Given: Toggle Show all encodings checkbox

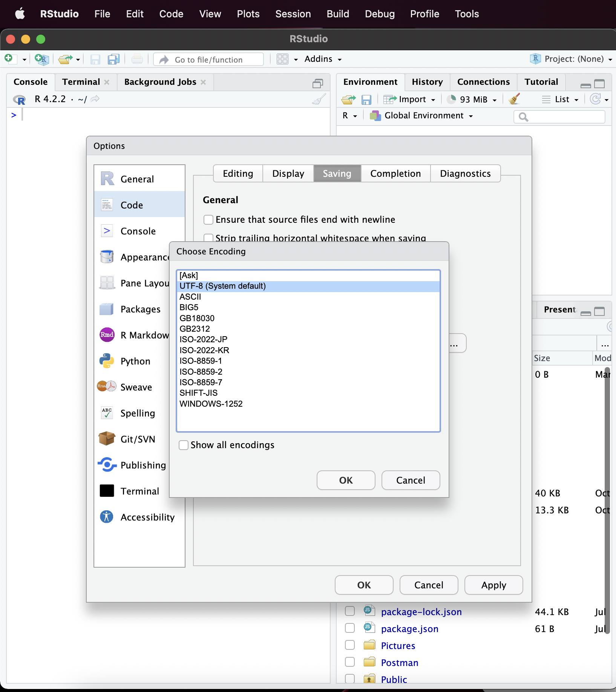Looking at the screenshot, I should point(184,445).
